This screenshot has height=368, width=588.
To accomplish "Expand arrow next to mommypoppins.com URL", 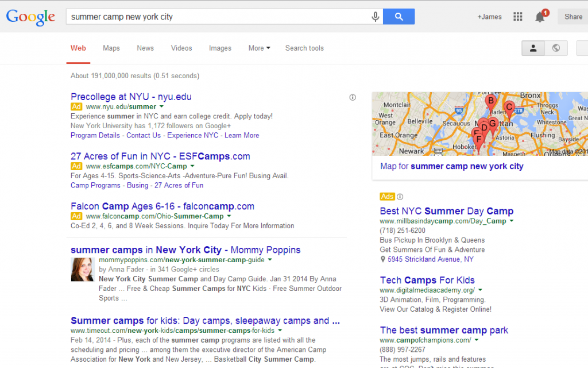I will [270, 259].
